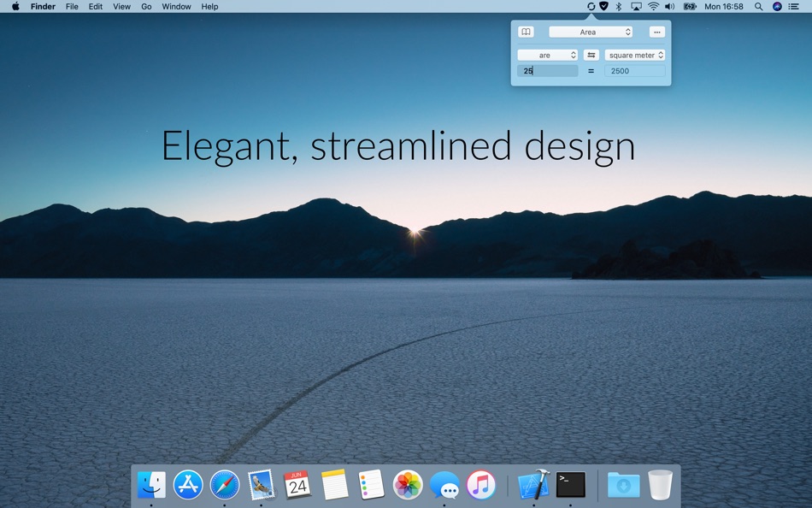812x508 pixels.
Task: Click the shield security icon in menu bar
Action: click(x=603, y=7)
